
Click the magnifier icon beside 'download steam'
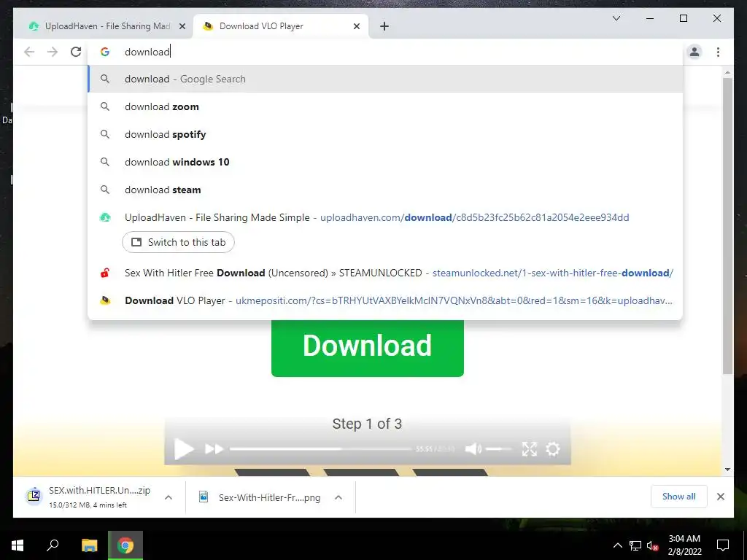tap(105, 190)
